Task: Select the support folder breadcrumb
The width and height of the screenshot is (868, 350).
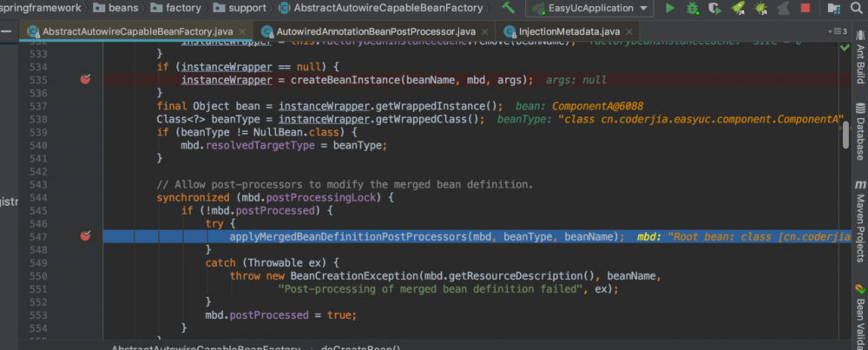Action: tap(240, 9)
